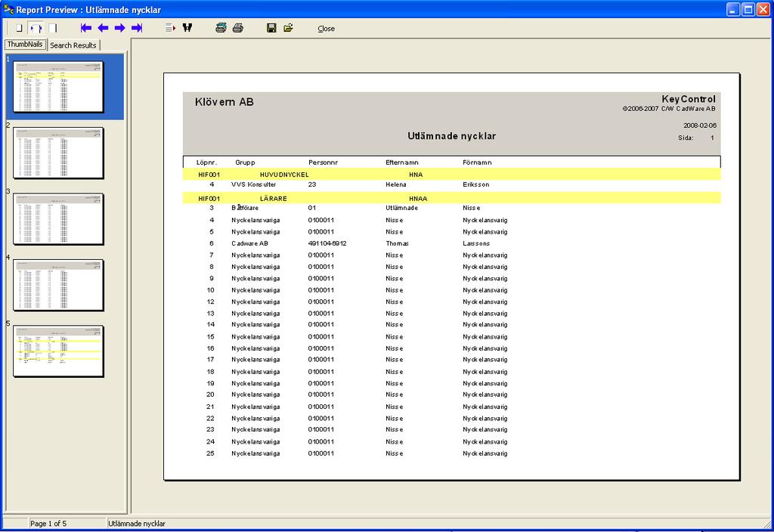Jump to the last page arrow
The height and width of the screenshot is (532, 774).
point(138,28)
